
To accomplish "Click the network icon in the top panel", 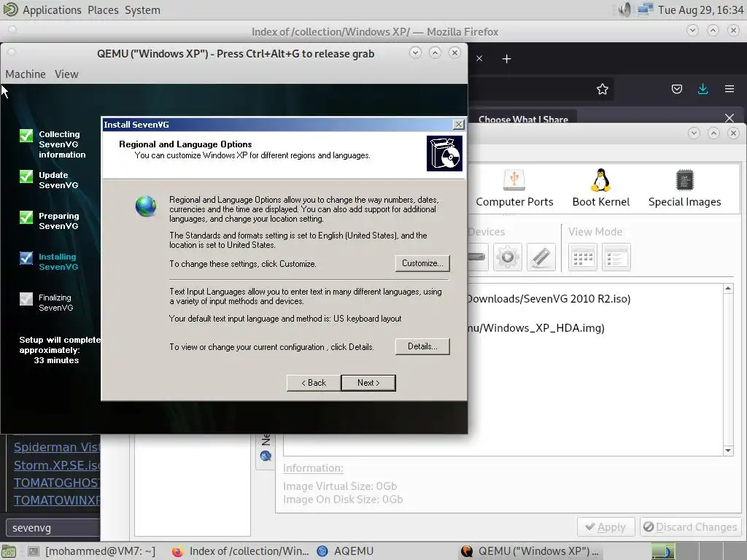I will [x=645, y=9].
